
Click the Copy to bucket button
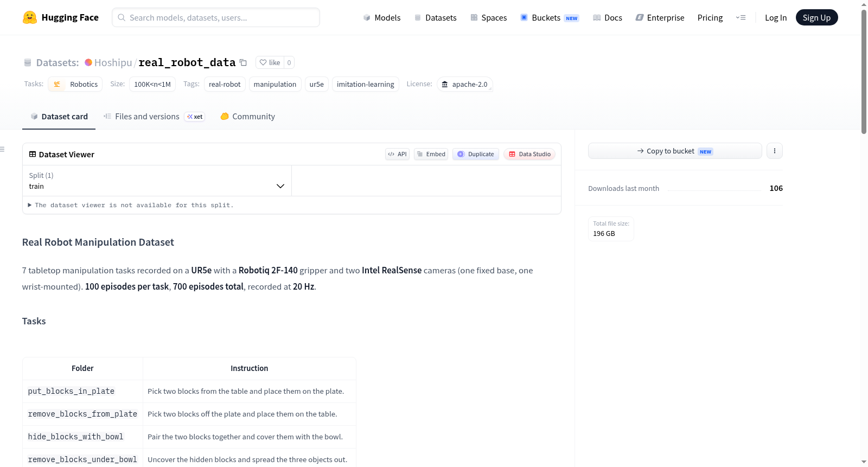(675, 151)
